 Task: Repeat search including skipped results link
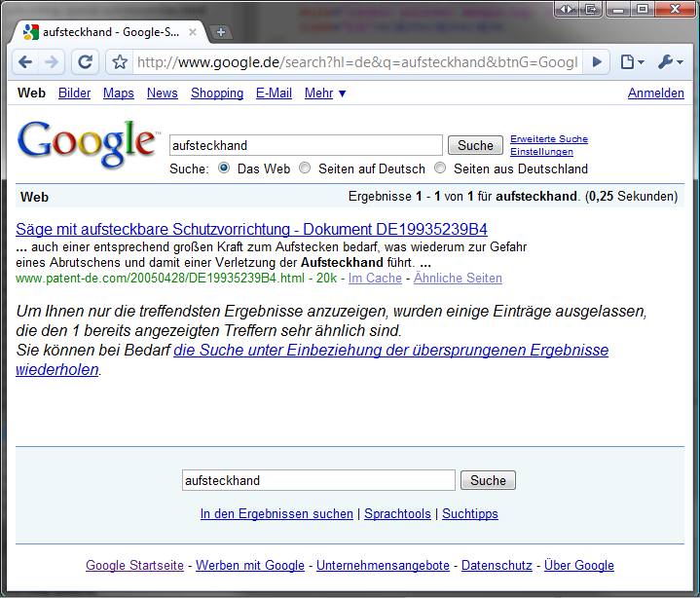pyautogui.click(x=391, y=351)
